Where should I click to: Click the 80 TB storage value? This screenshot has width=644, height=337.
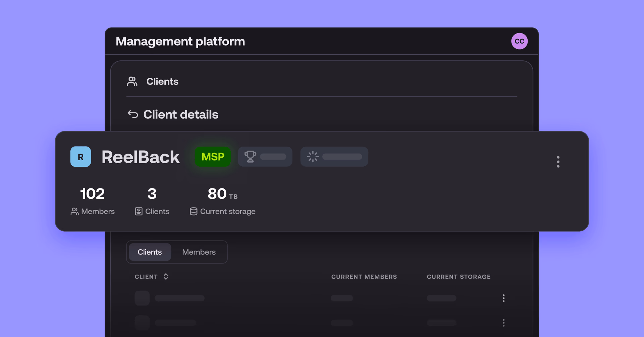pyautogui.click(x=223, y=194)
